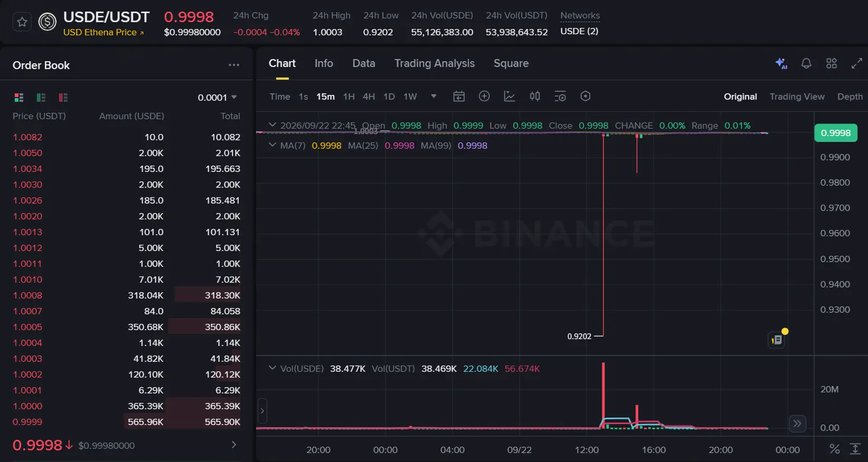Expand the chart side panel arrow
The image size is (868, 462).
pyautogui.click(x=262, y=411)
